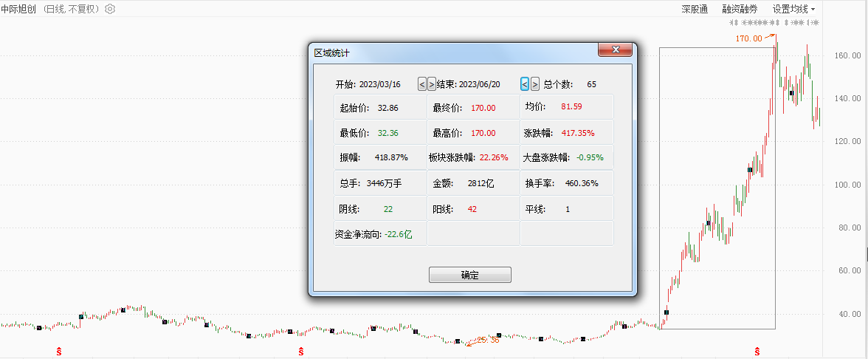
Task: Click the leftmost red S marker on timeline
Action: click(59, 349)
